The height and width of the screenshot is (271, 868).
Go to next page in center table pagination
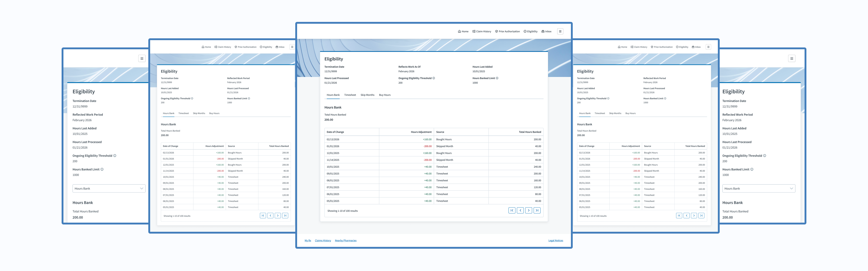529,210
